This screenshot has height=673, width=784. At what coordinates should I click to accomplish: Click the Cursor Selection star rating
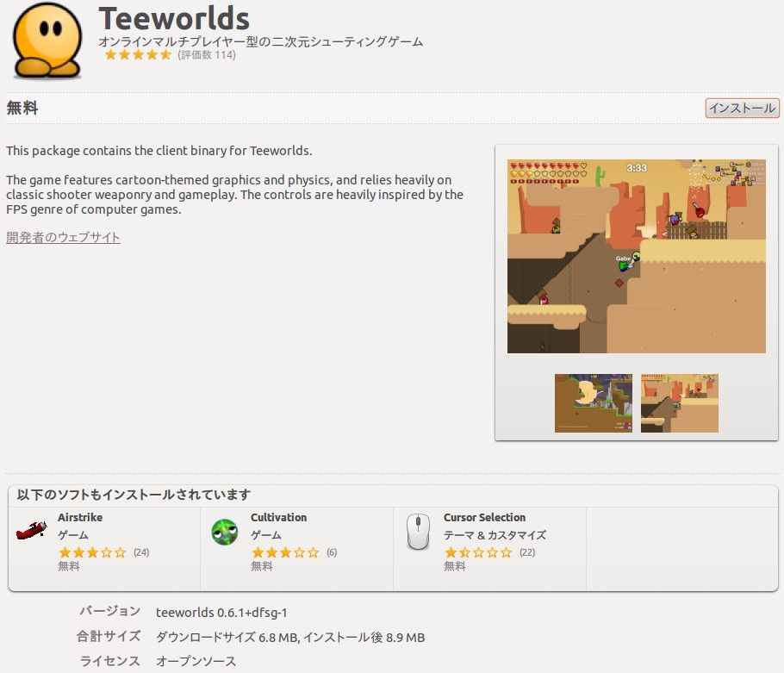[x=478, y=552]
